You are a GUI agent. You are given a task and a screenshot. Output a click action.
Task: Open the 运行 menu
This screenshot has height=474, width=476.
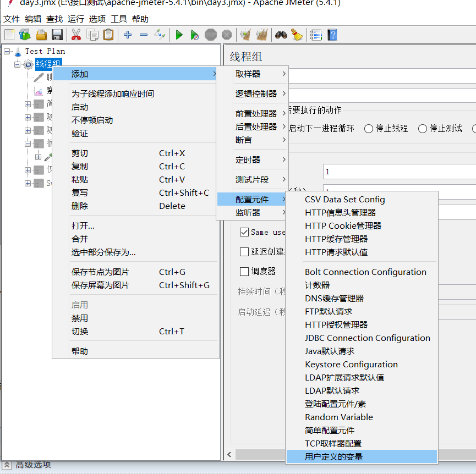click(x=75, y=19)
